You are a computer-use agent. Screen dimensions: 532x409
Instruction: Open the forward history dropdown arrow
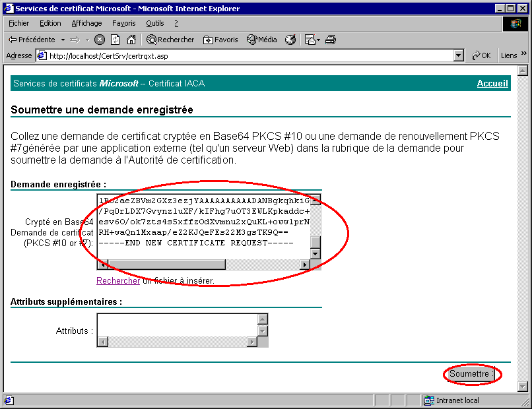(x=88, y=40)
